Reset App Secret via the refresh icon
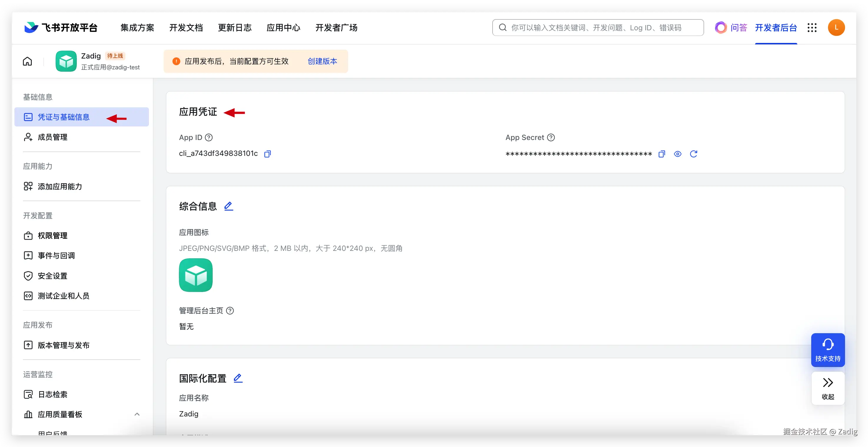The image size is (868, 447). point(694,154)
